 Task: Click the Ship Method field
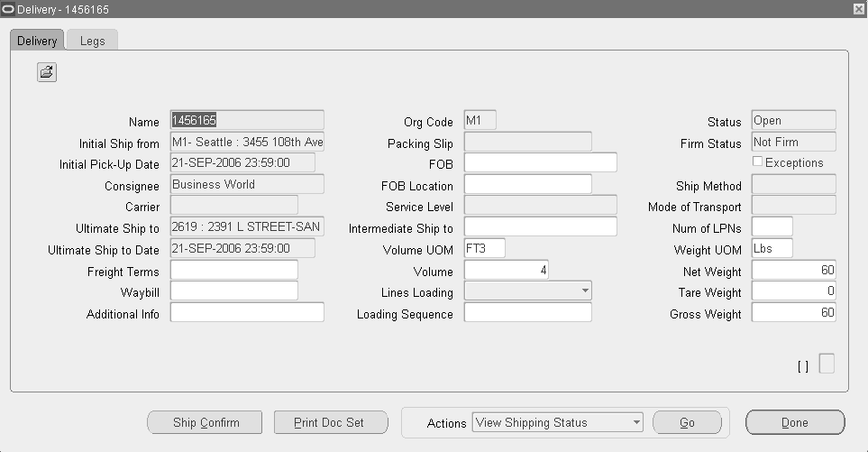[x=793, y=184]
